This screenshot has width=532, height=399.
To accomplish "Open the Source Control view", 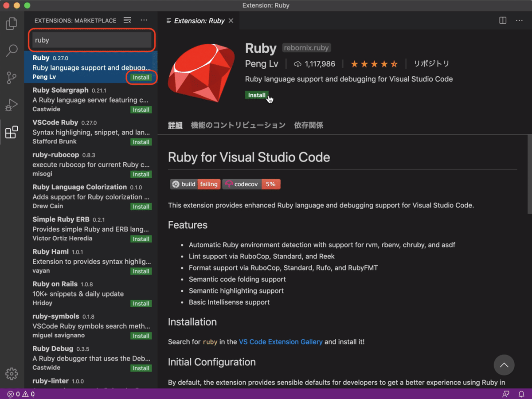I will pos(12,78).
